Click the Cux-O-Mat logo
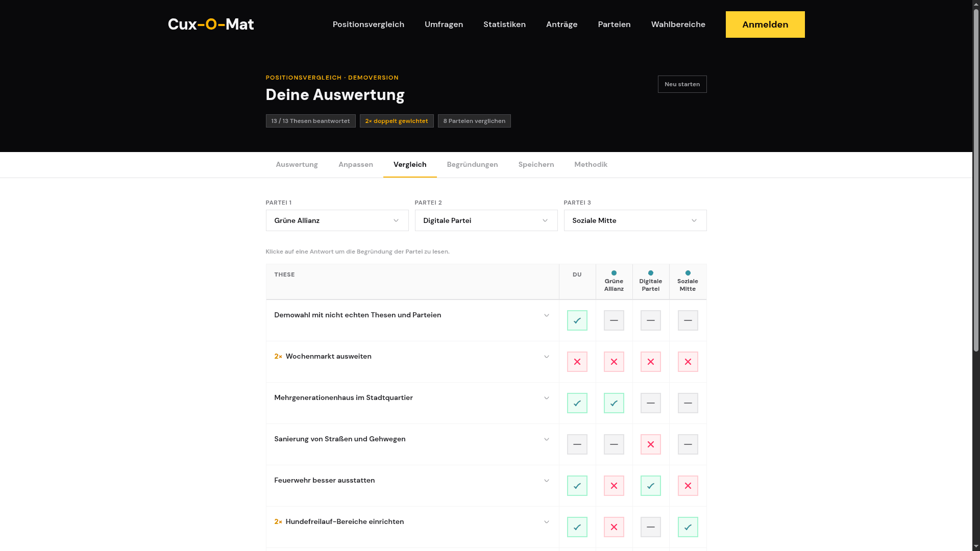 (211, 24)
